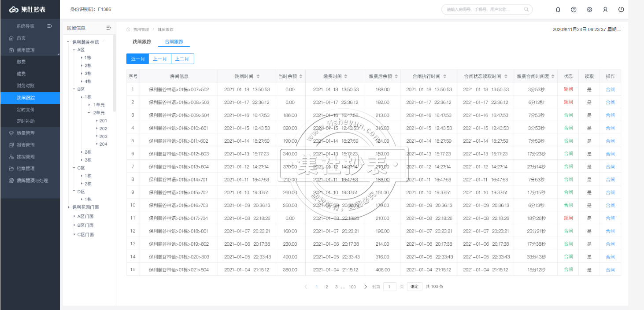The image size is (644, 310).
Task: Click 合闸 link in row 1
Action: pyautogui.click(x=610, y=89)
